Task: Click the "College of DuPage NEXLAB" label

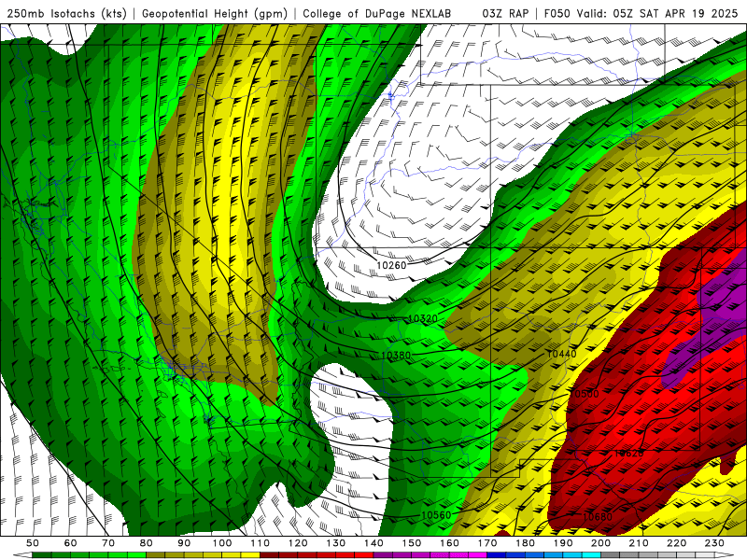Action: pyautogui.click(x=376, y=14)
